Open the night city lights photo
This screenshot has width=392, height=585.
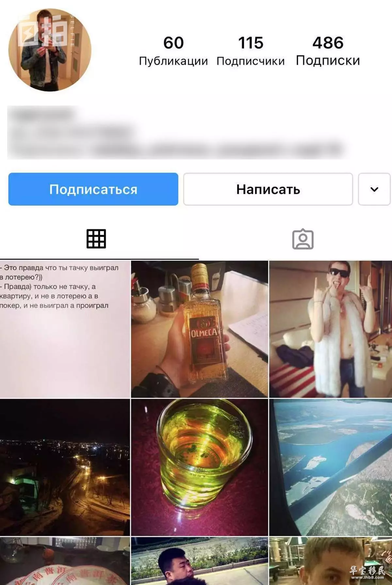65,467
